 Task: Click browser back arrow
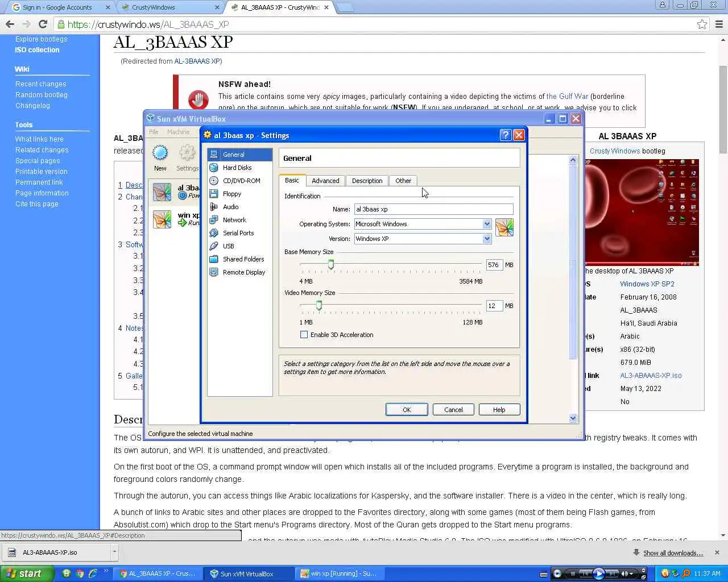pos(10,24)
